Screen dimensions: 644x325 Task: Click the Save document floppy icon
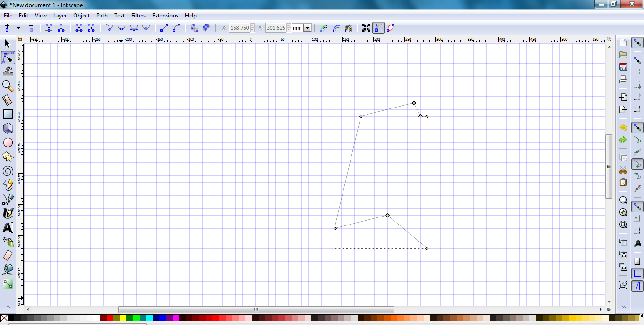pyautogui.click(x=623, y=67)
